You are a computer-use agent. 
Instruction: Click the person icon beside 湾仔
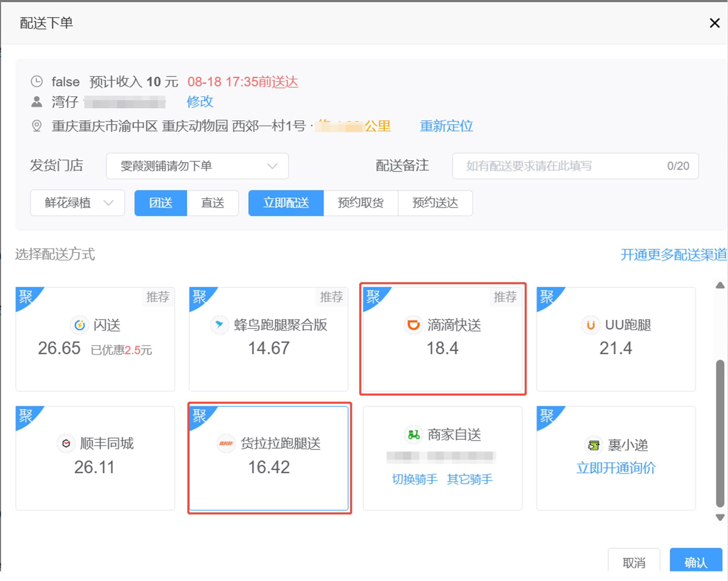37,101
